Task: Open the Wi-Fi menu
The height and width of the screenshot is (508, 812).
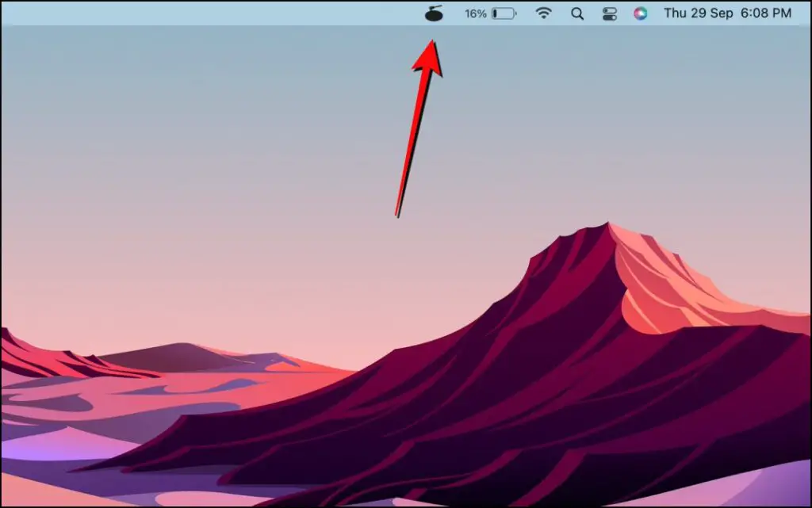Action: click(x=543, y=13)
